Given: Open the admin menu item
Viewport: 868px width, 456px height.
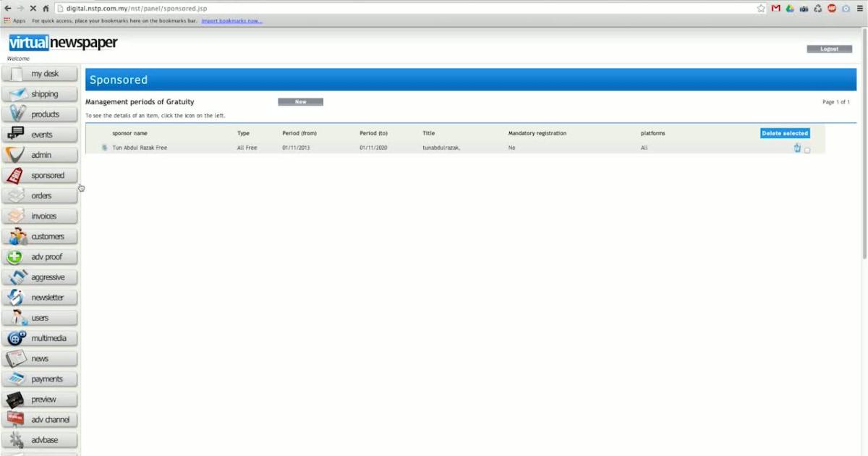Looking at the screenshot, I should click(41, 155).
